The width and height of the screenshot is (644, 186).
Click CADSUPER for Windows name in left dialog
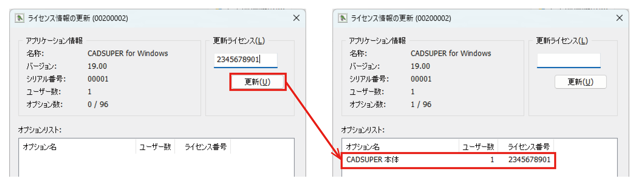[128, 53]
